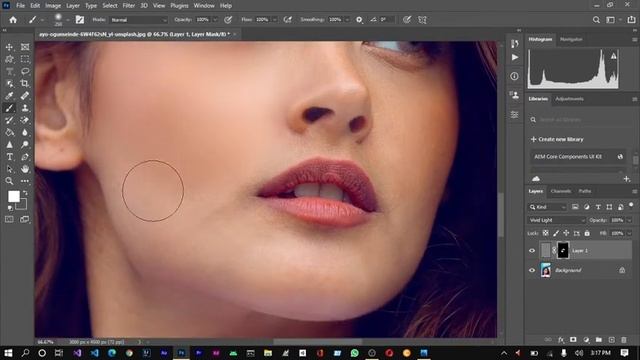
Task: Switch to the Paths tab
Action: [x=585, y=191]
